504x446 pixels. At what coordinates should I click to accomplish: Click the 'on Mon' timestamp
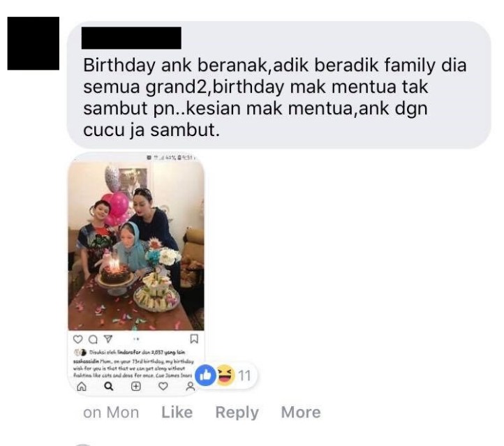click(x=111, y=412)
